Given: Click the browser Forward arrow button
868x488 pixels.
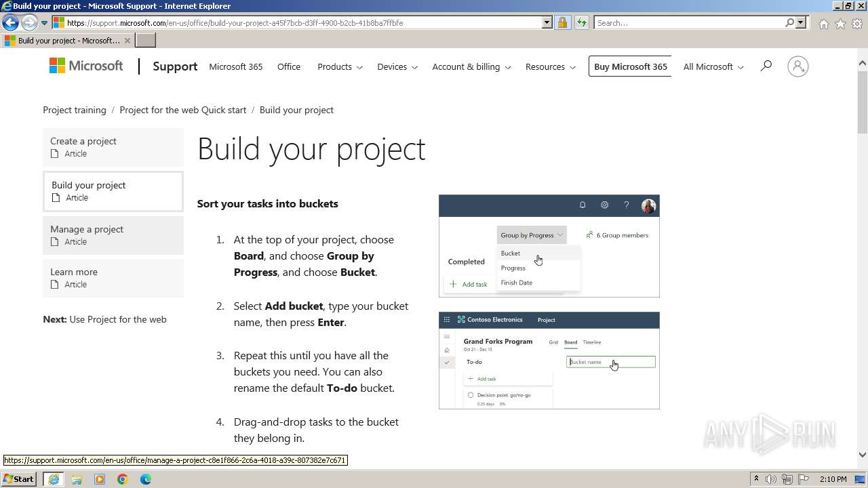Looking at the screenshot, I should [x=28, y=22].
